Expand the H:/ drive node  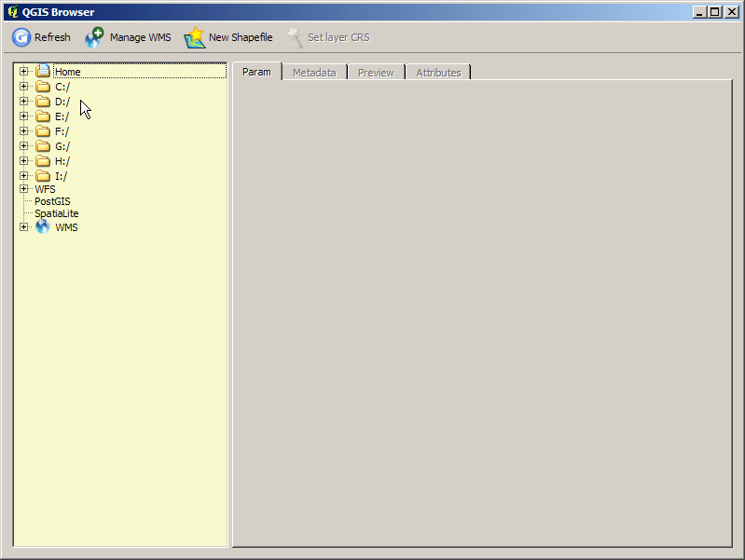point(23,160)
